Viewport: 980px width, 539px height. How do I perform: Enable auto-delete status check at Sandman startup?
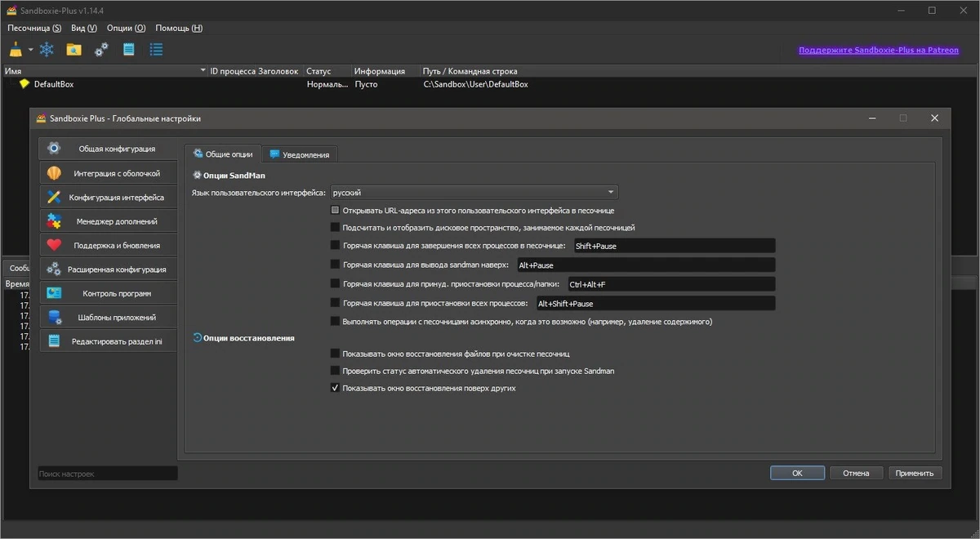335,371
